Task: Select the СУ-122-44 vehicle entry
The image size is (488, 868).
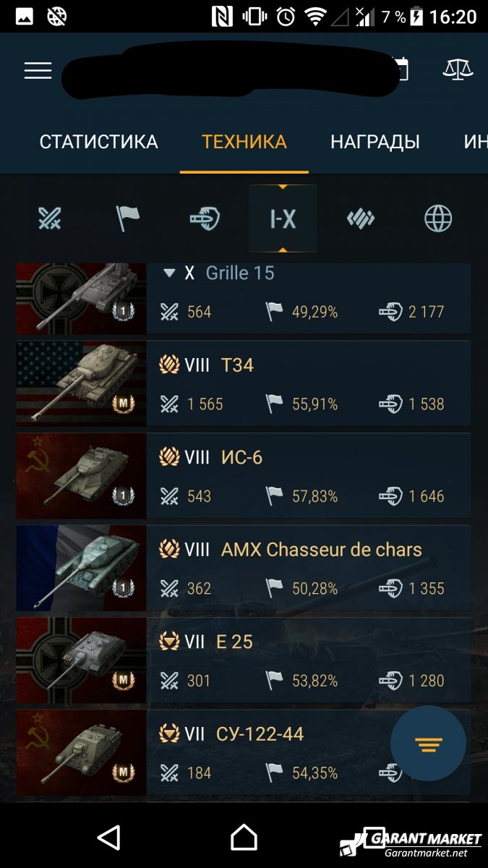Action: 244,752
